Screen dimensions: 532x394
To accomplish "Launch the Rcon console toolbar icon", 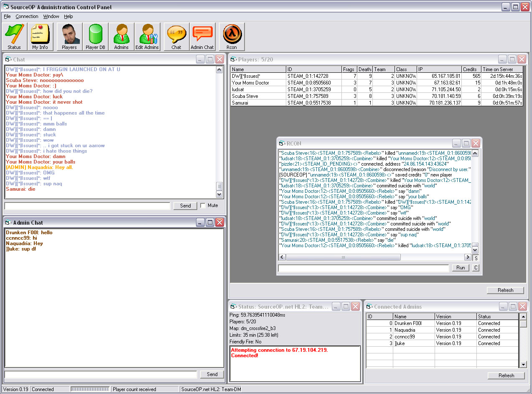I will click(232, 37).
